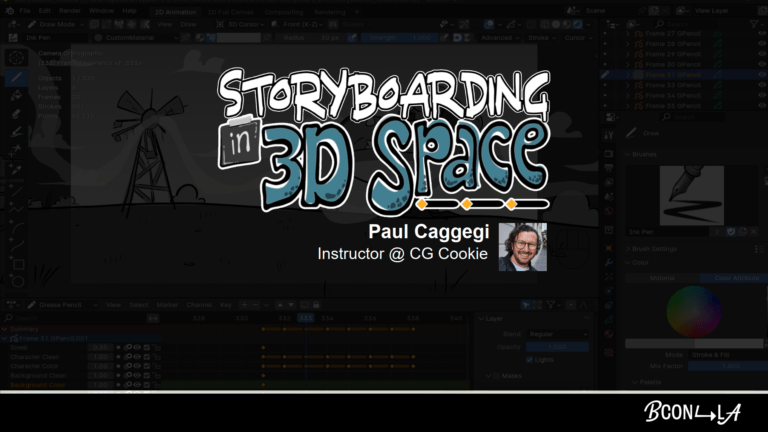
Task: Select the Curve tool in left toolbar
Action: coord(18,246)
